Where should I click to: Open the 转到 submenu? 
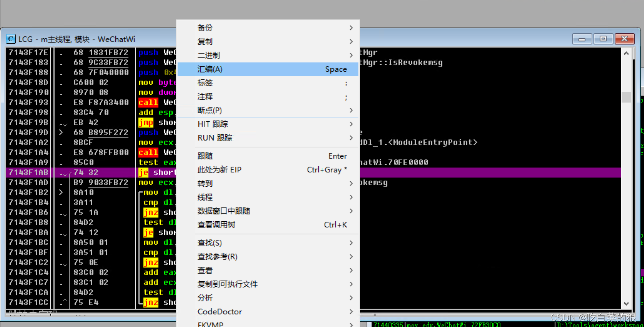click(268, 184)
